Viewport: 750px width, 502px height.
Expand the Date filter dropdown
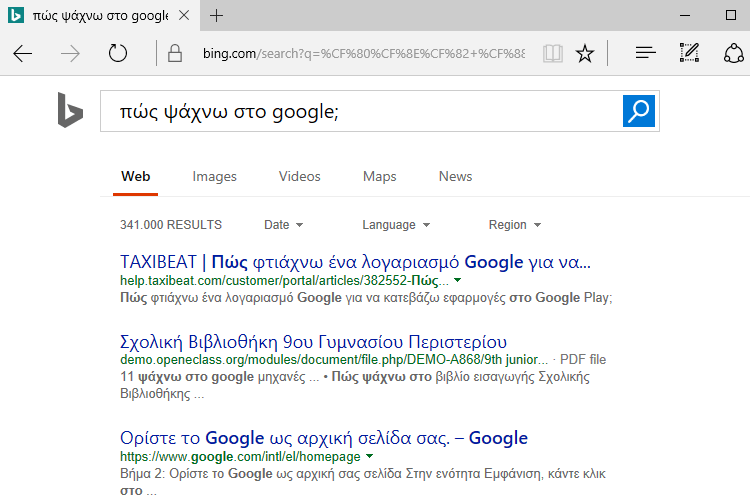click(283, 225)
